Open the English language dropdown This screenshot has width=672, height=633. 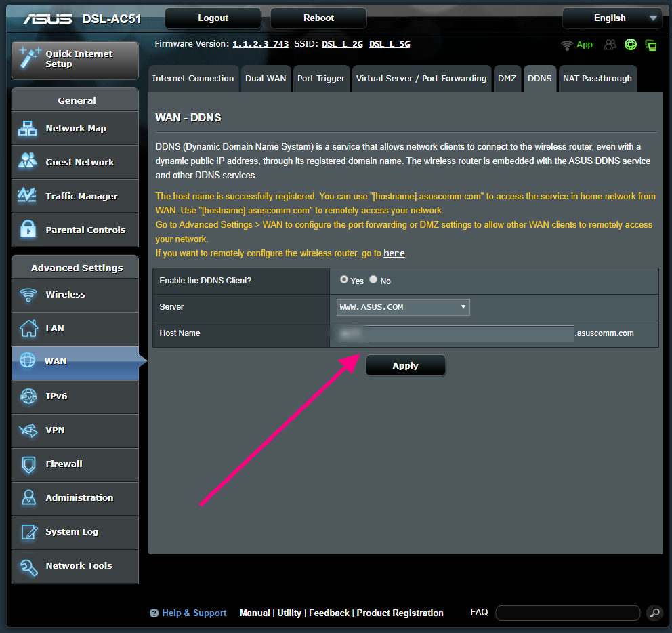pos(613,18)
